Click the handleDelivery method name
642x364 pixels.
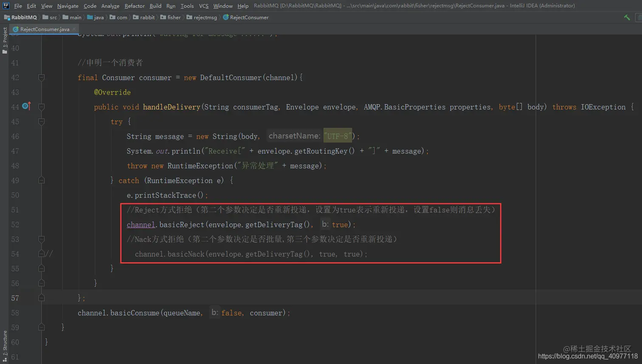[x=172, y=107]
